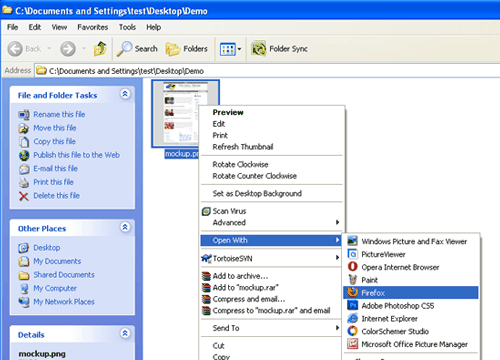Click the Publish to Web globe icon

tap(24, 155)
